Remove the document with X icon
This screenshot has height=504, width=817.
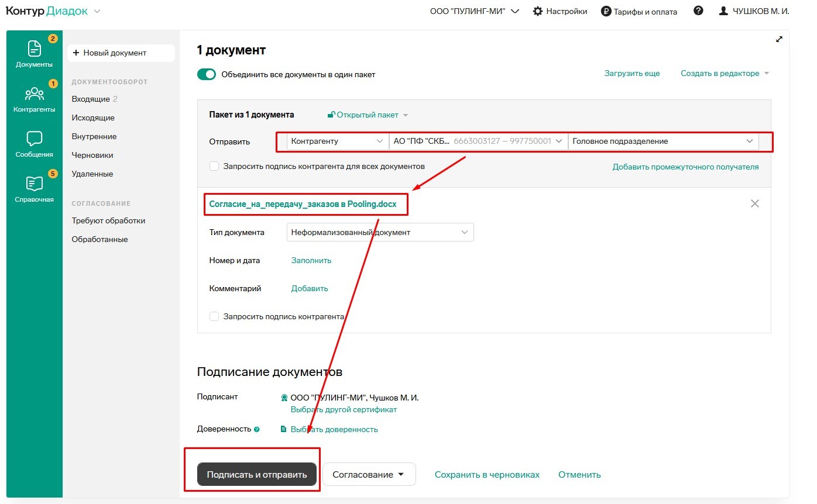(755, 203)
